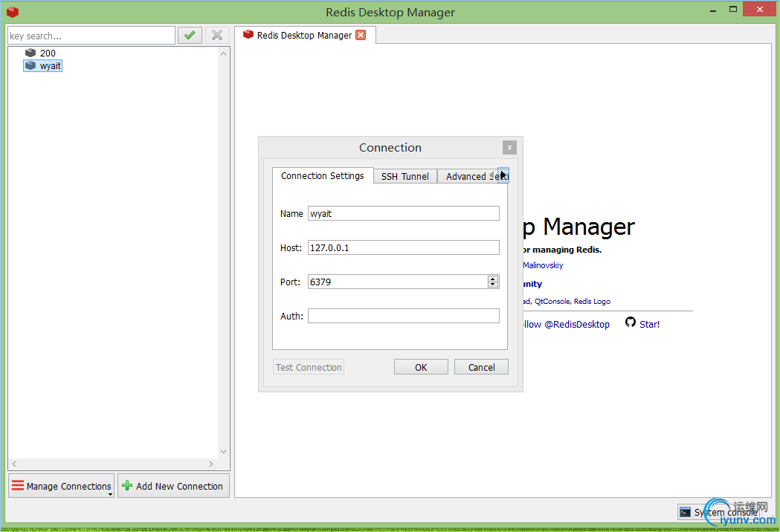Click into the Port number field
780x532 pixels.
398,282
